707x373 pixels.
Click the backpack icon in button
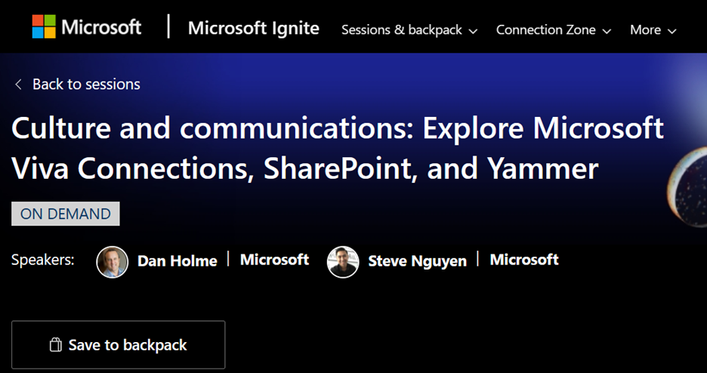point(55,345)
